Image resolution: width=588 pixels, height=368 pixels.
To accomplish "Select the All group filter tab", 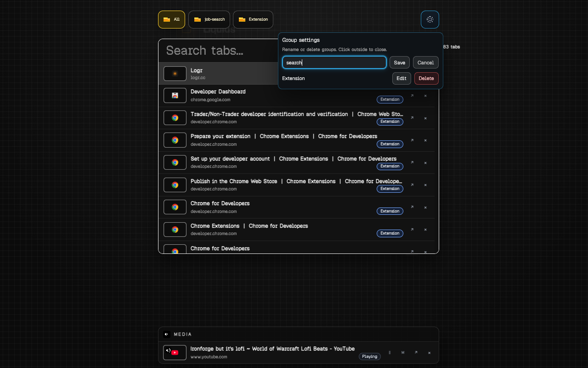I will (x=171, y=19).
